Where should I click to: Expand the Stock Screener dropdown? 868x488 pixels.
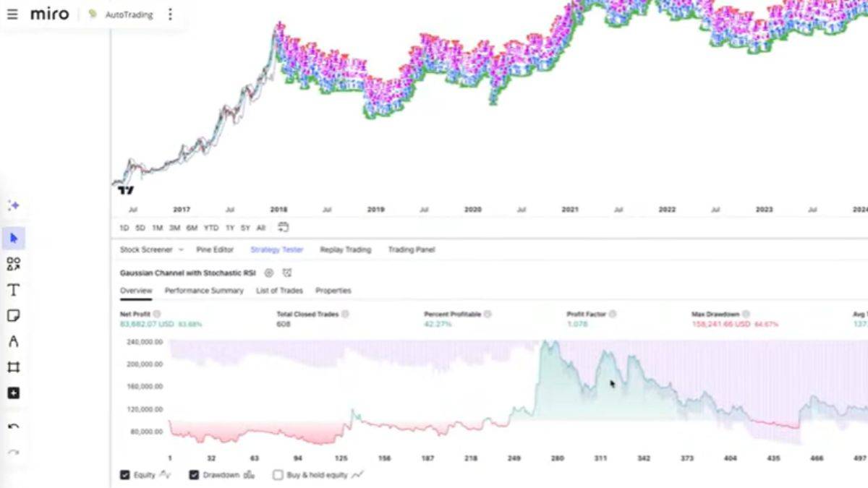[181, 249]
